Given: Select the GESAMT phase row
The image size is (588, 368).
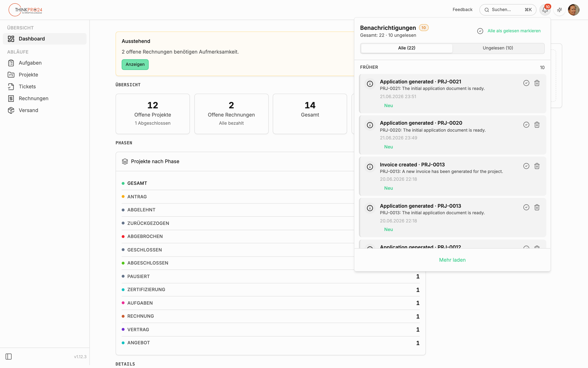Looking at the screenshot, I should (271, 183).
